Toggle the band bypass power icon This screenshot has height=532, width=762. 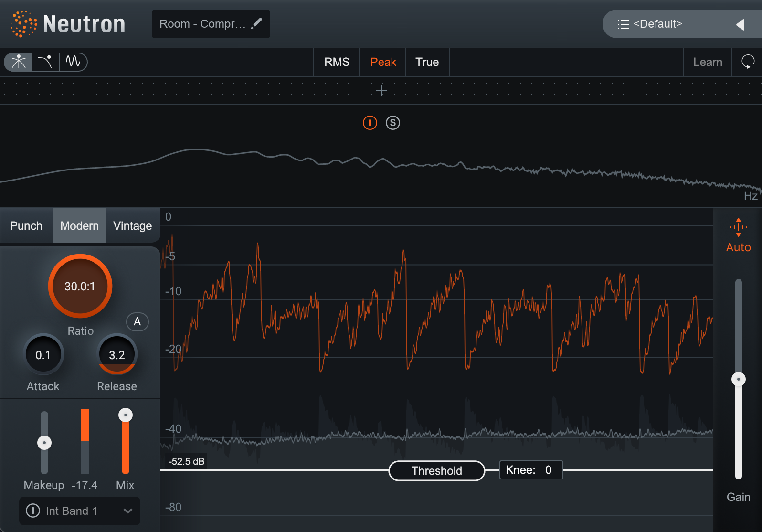pyautogui.click(x=370, y=123)
